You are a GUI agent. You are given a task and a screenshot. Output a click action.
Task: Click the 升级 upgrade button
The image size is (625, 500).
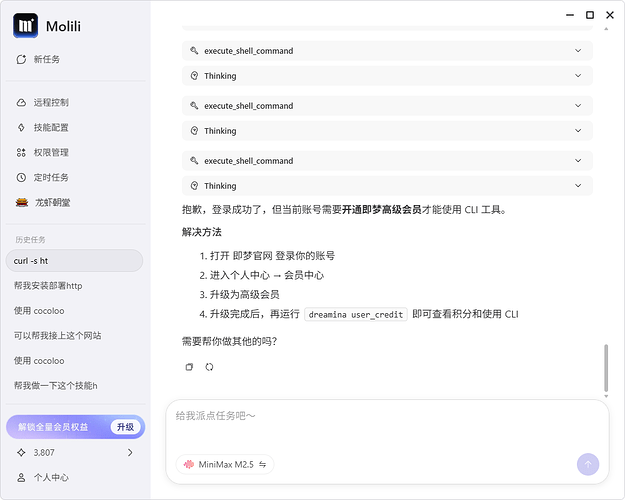[x=124, y=427]
